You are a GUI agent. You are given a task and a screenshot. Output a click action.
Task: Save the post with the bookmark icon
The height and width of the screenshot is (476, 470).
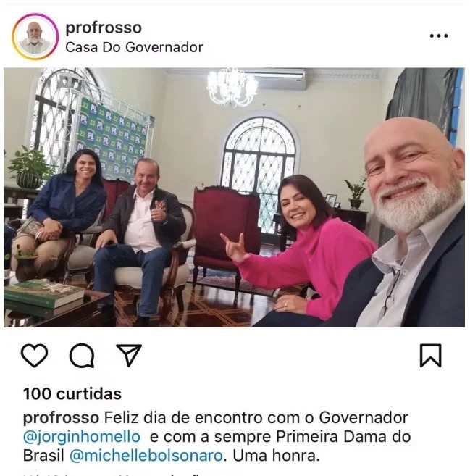tap(430, 356)
